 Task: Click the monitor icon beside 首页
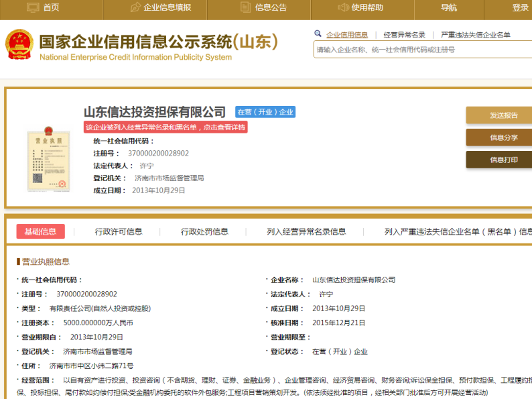pyautogui.click(x=32, y=7)
